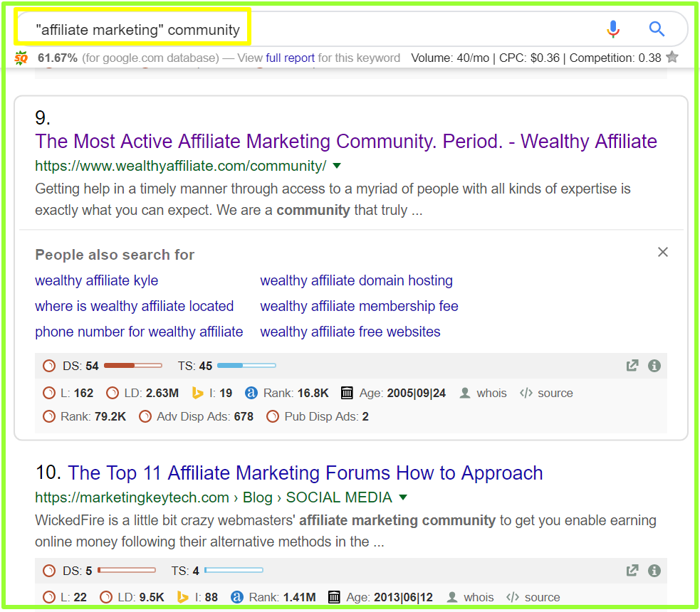Click source link in marketingkeytech row
Screen dimensions: 700x612
(542, 597)
